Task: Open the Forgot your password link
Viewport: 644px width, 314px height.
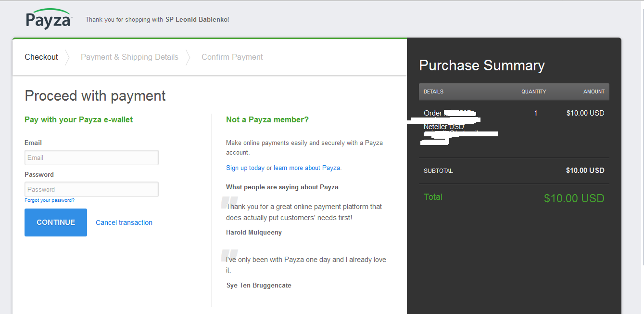Action: pyautogui.click(x=50, y=200)
